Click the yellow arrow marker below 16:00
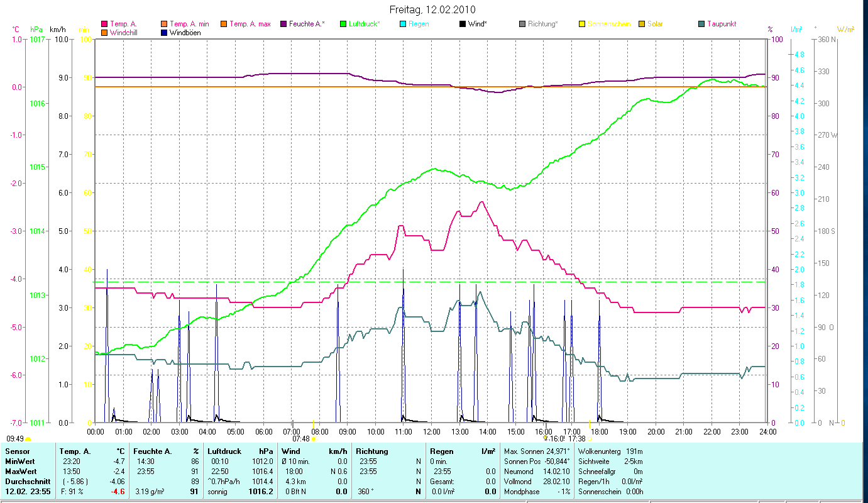This screenshot has width=868, height=503. [546, 438]
